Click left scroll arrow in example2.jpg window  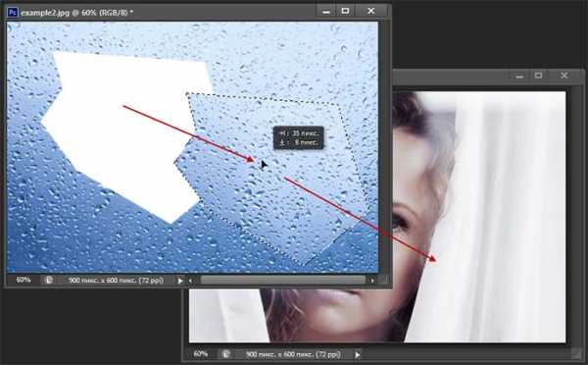pyautogui.click(x=190, y=281)
